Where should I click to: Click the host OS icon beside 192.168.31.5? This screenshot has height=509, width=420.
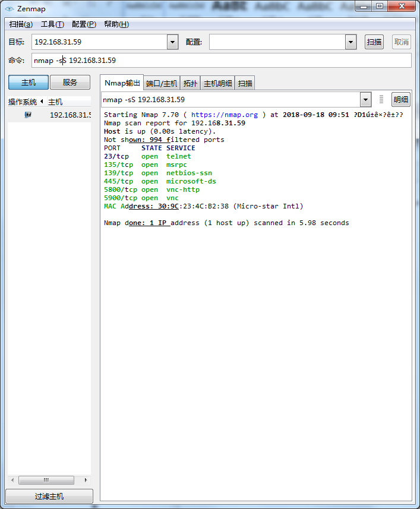(29, 115)
